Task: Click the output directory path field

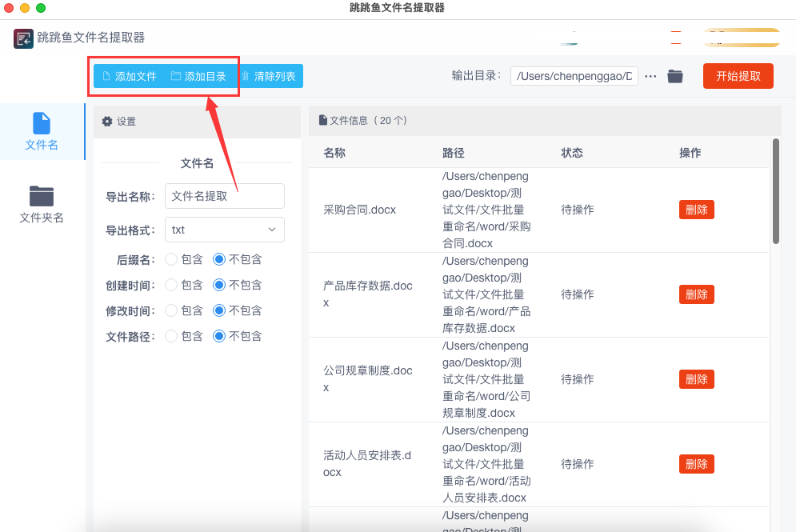Action: [574, 76]
